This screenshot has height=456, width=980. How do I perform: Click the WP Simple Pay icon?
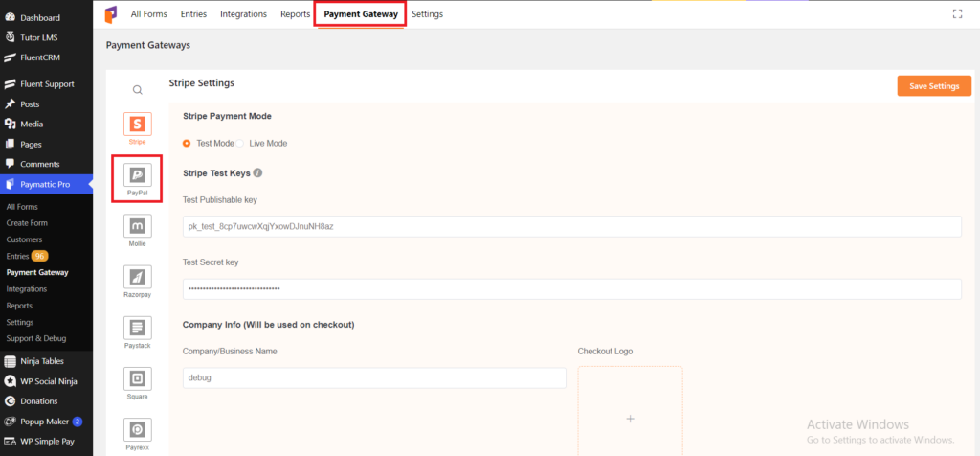(x=10, y=441)
